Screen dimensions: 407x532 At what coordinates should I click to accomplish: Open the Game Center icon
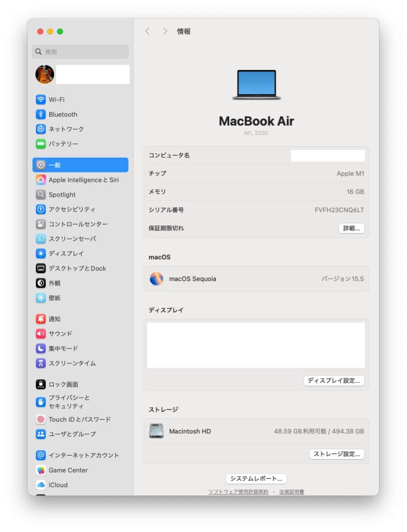point(41,470)
